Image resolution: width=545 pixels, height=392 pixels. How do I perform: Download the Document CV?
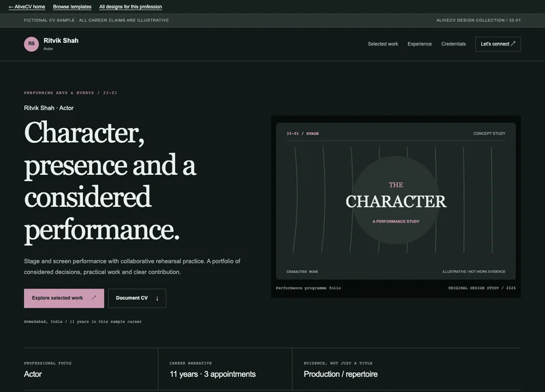tap(137, 298)
